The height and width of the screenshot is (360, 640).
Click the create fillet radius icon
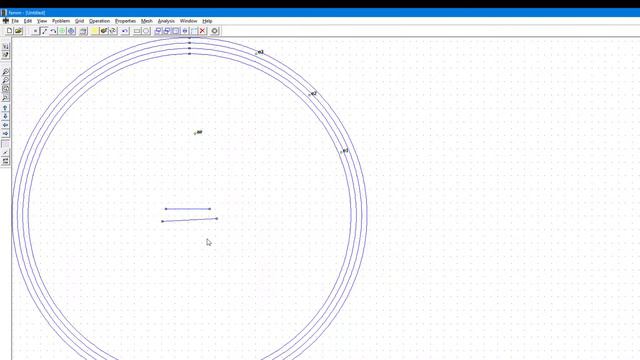click(194, 31)
